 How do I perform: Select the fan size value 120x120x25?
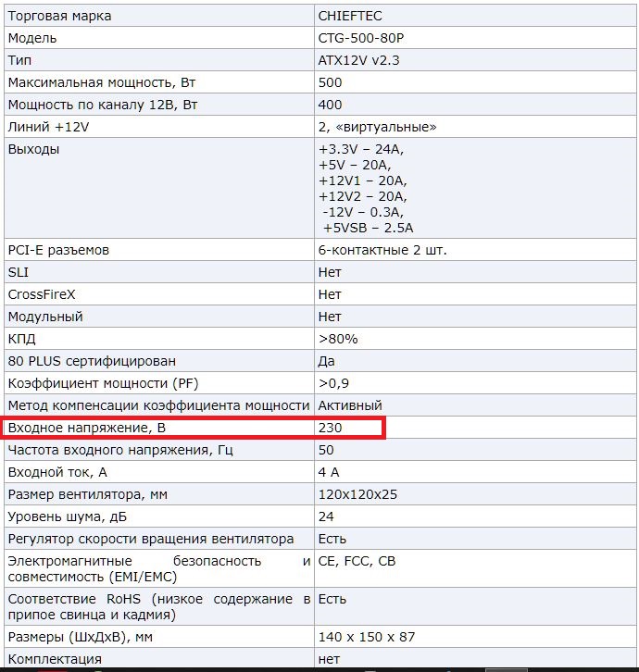[357, 494]
